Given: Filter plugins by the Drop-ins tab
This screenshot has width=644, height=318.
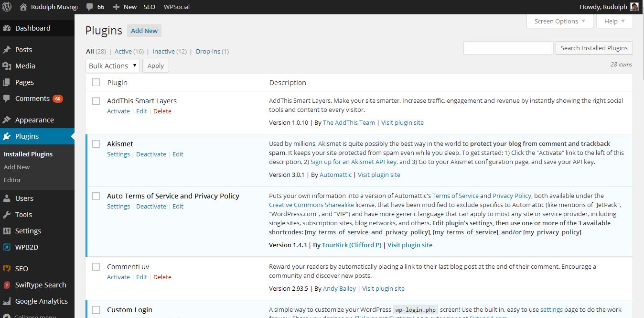Looking at the screenshot, I should (x=208, y=51).
